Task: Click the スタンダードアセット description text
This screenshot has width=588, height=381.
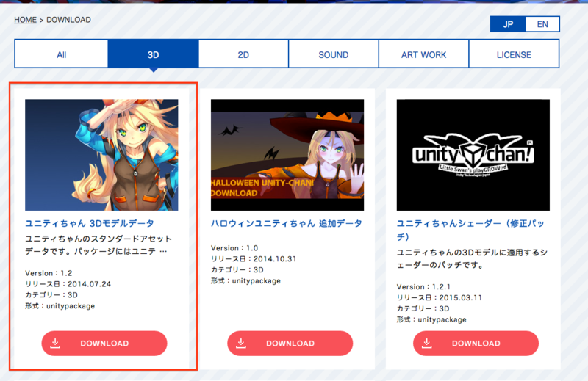Action: point(98,245)
